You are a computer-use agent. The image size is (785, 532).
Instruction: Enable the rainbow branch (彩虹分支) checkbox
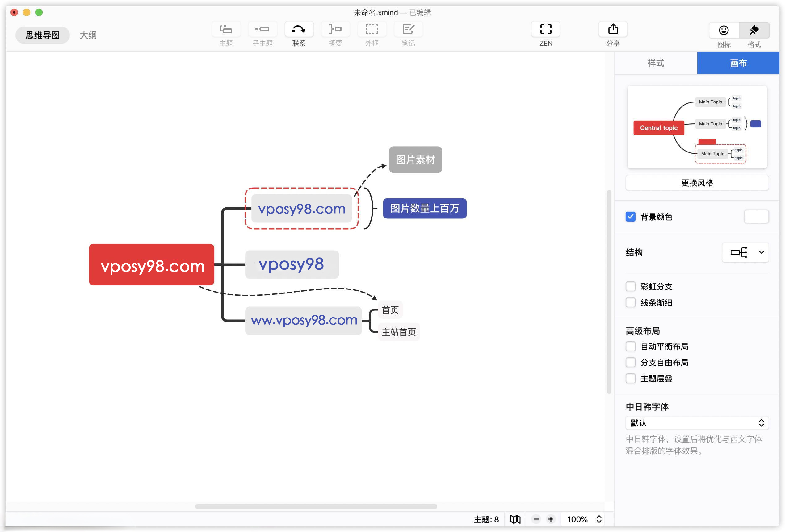[x=630, y=287]
